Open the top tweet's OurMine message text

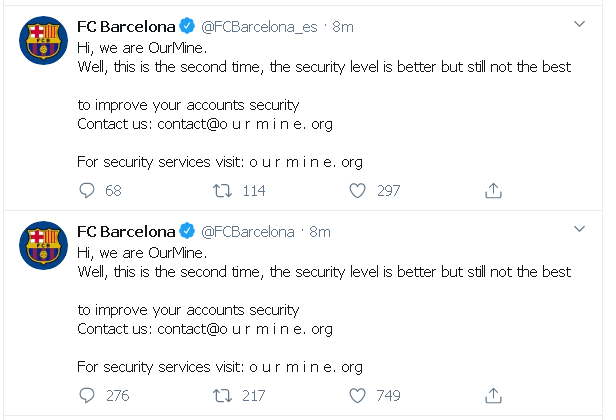click(323, 67)
